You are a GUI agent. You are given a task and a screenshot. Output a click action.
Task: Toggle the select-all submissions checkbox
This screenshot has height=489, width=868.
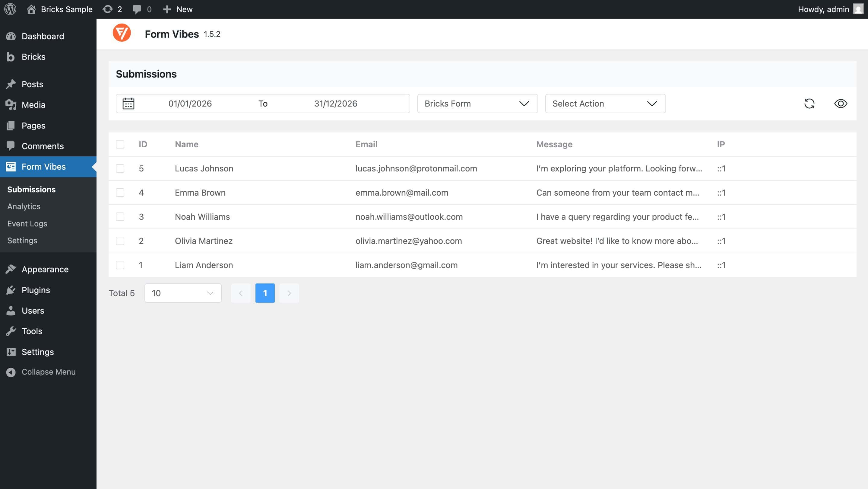[120, 144]
